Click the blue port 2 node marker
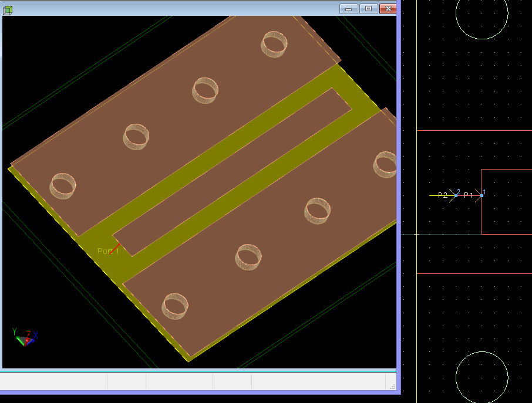Viewport: 532px width, 403px height. click(456, 195)
